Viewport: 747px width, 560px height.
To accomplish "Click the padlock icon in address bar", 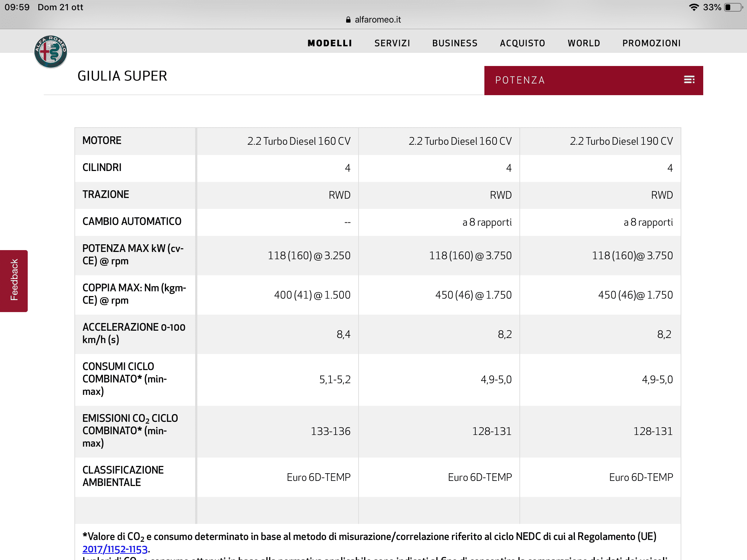I will (348, 20).
